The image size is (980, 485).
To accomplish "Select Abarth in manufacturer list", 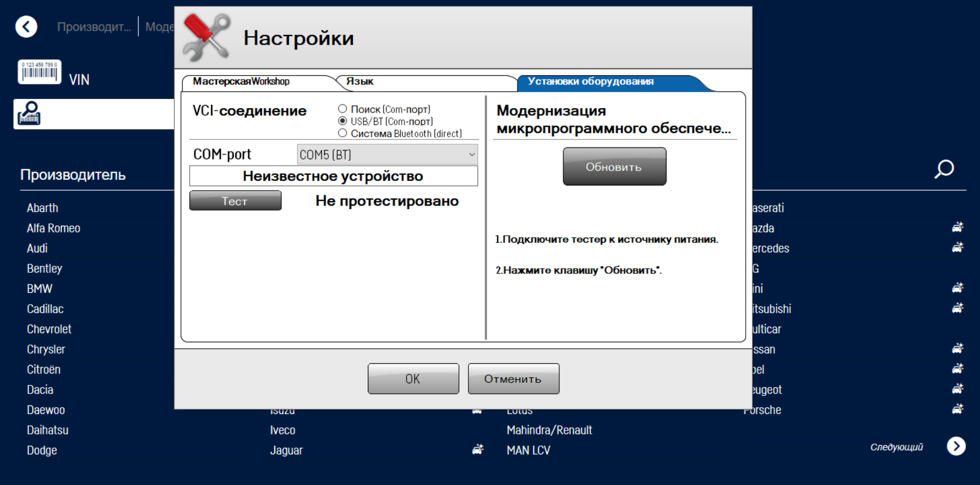I will click(x=43, y=208).
